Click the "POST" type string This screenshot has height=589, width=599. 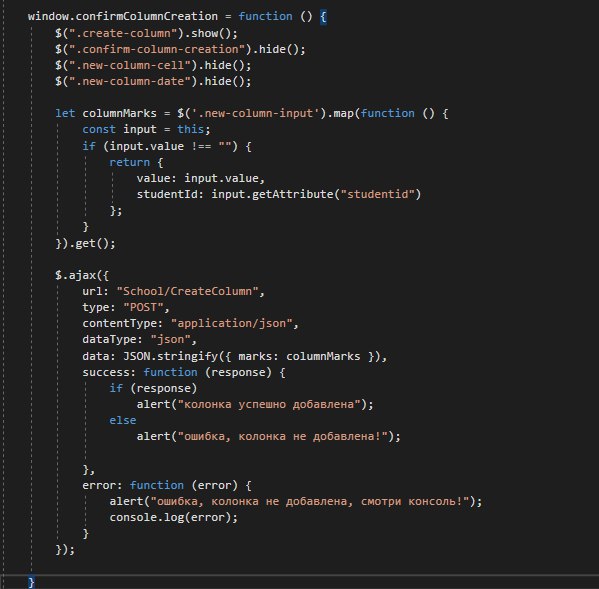pos(143,307)
